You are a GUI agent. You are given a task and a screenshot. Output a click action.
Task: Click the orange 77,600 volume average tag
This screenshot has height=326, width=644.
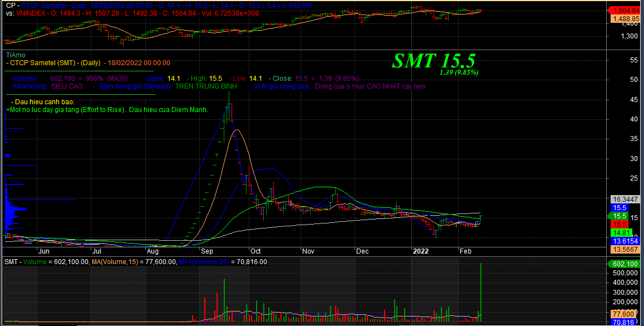click(x=624, y=314)
